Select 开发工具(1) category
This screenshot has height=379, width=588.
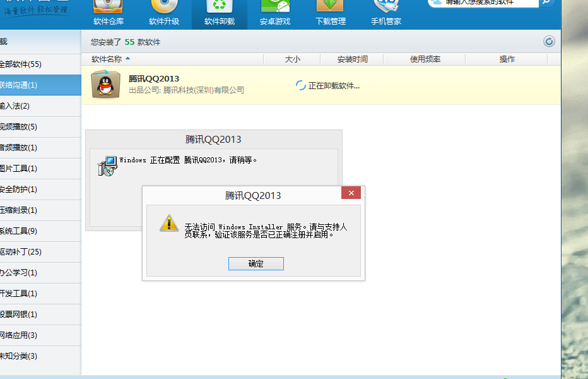click(x=40, y=293)
